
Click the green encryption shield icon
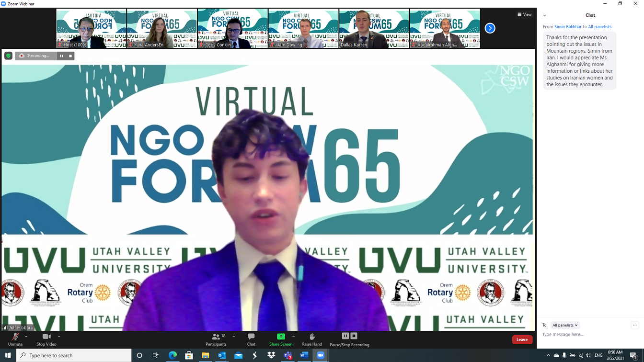pyautogui.click(x=8, y=56)
